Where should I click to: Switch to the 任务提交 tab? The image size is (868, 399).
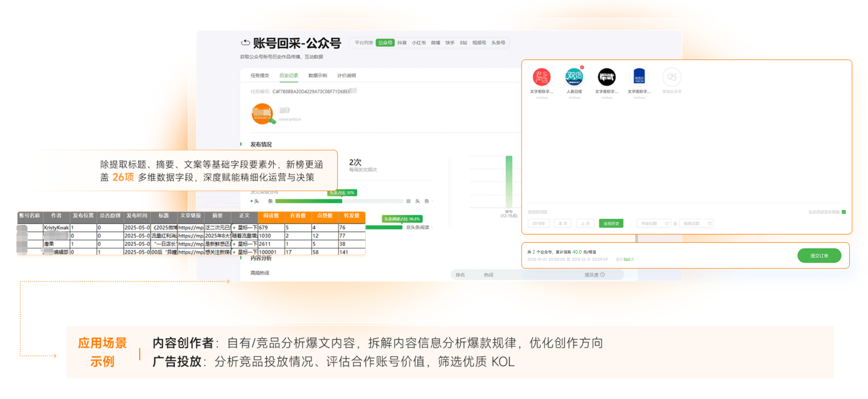[259, 75]
